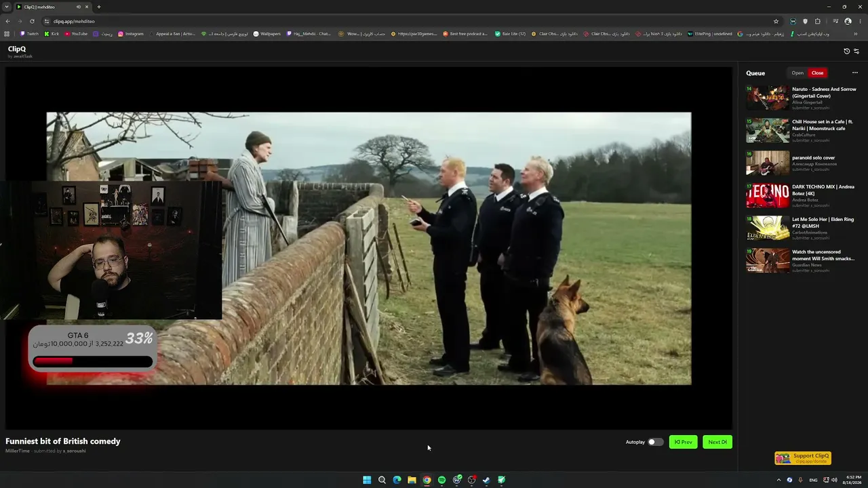Switch to Chrome in the taskbar
Screen dimensions: 868x488
[427, 480]
